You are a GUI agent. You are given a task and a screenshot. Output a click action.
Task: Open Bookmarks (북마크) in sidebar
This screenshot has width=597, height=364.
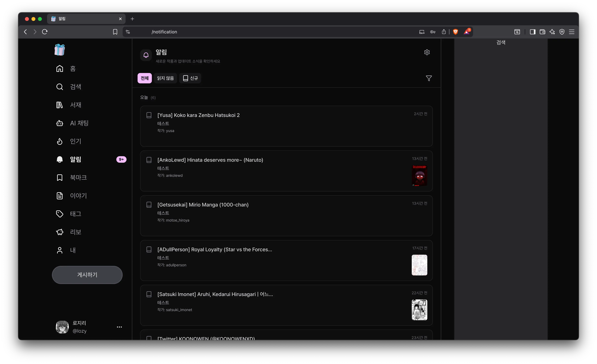pyautogui.click(x=71, y=177)
